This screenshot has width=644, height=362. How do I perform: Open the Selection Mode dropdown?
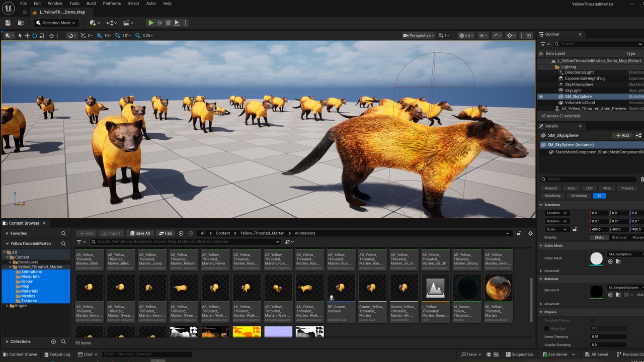coord(56,23)
